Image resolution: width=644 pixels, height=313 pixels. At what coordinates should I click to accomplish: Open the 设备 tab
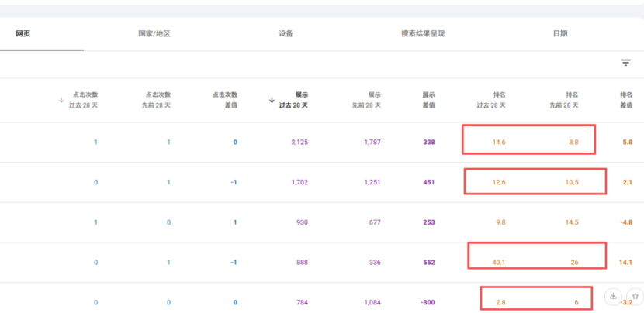tap(286, 34)
